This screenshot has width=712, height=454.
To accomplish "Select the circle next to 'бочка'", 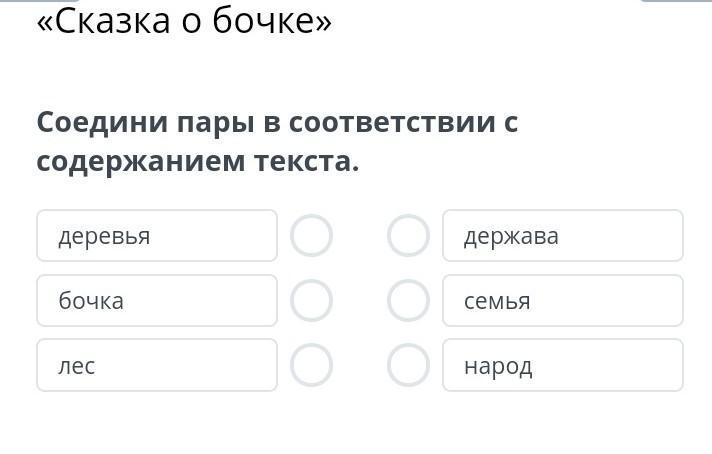I will pos(311,301).
